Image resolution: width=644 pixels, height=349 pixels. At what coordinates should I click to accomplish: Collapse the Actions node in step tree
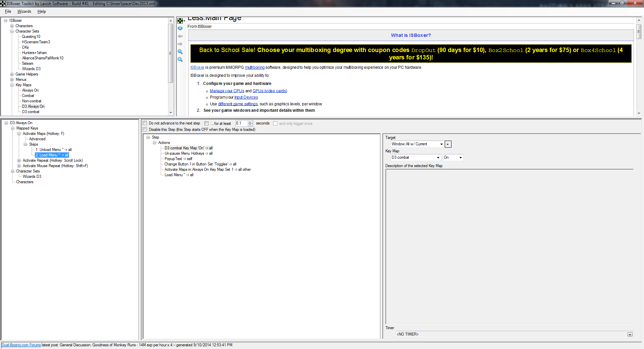pyautogui.click(x=155, y=143)
